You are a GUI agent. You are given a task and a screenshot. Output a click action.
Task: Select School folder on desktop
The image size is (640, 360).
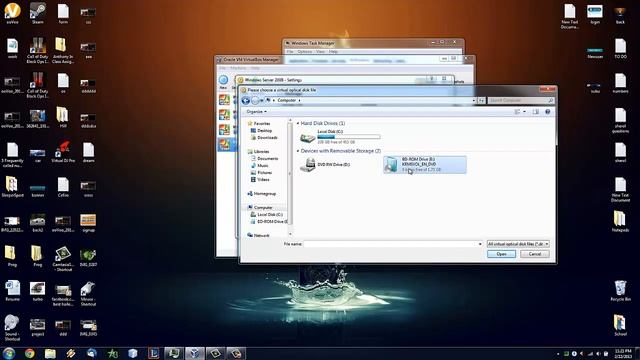(x=620, y=325)
